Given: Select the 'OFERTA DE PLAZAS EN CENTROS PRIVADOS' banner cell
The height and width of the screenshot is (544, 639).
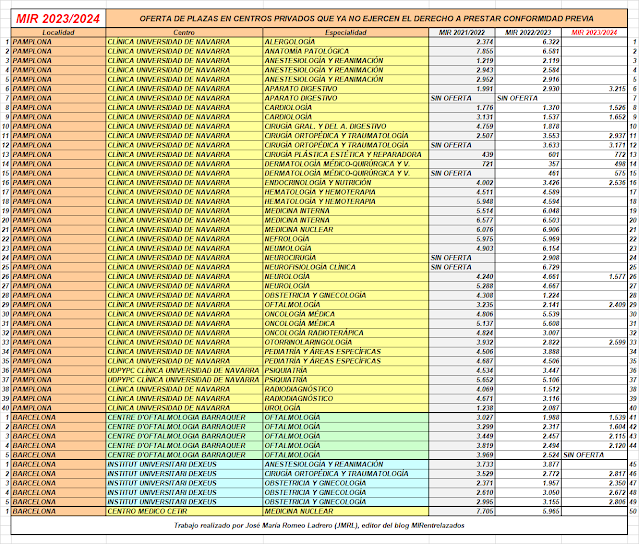Looking at the screenshot, I should point(366,19).
